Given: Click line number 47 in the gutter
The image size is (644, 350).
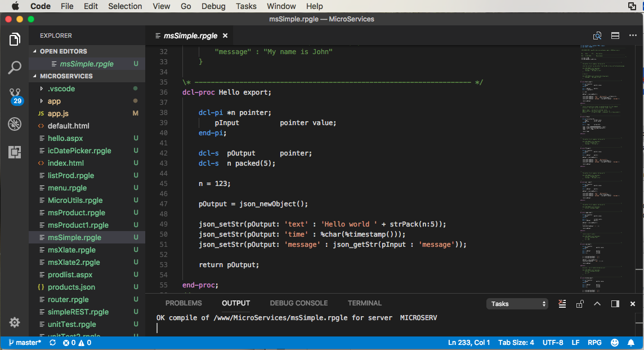Looking at the screenshot, I should (x=163, y=204).
